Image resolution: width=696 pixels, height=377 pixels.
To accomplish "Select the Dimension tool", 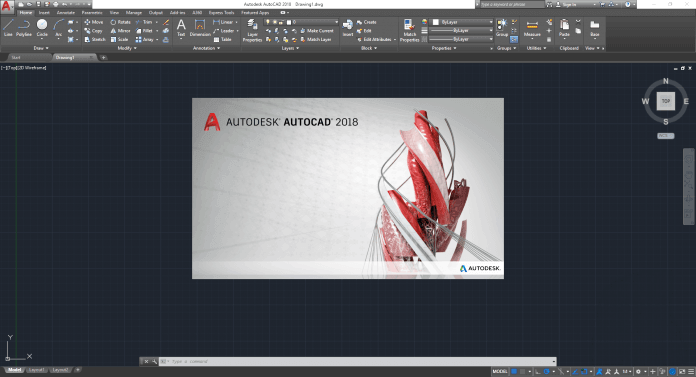I will 200,28.
